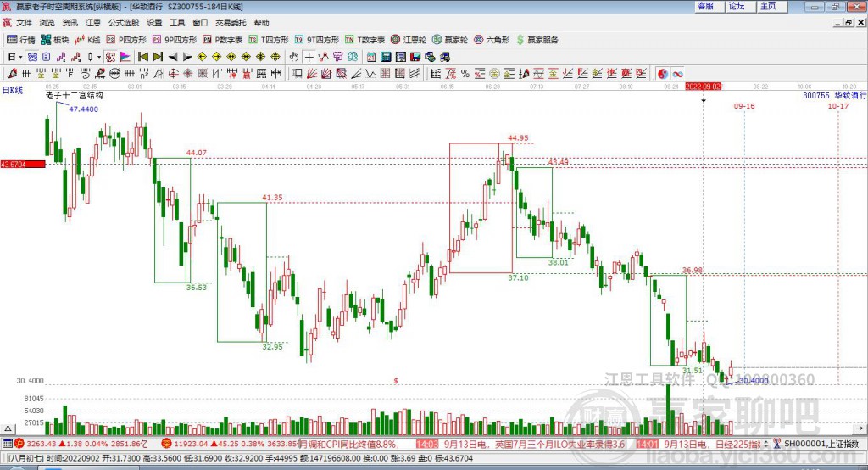Open the 江恩 menu
The height and width of the screenshot is (470, 868).
pyautogui.click(x=93, y=23)
